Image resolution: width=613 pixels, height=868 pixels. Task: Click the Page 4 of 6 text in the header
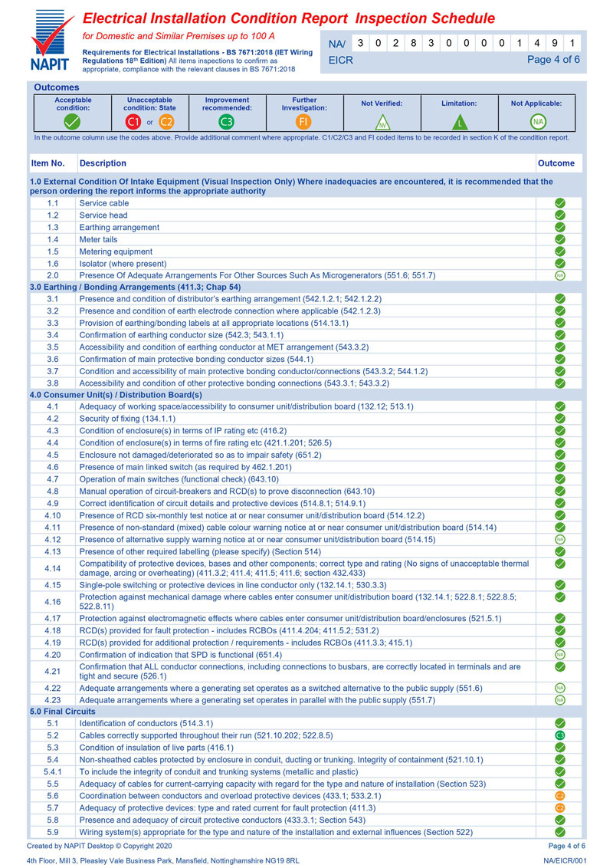point(553,60)
